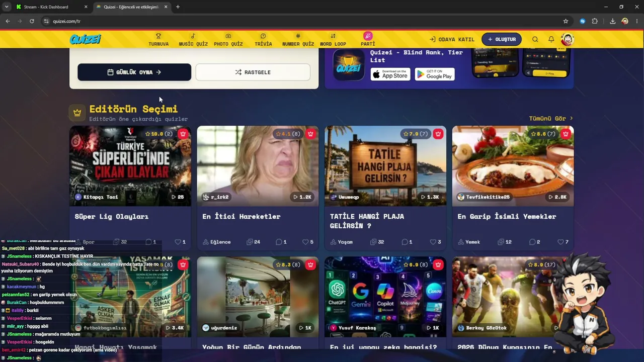Open the browser extensions puzzle icon
Viewport: 644px width, 362px height.
coord(595,21)
